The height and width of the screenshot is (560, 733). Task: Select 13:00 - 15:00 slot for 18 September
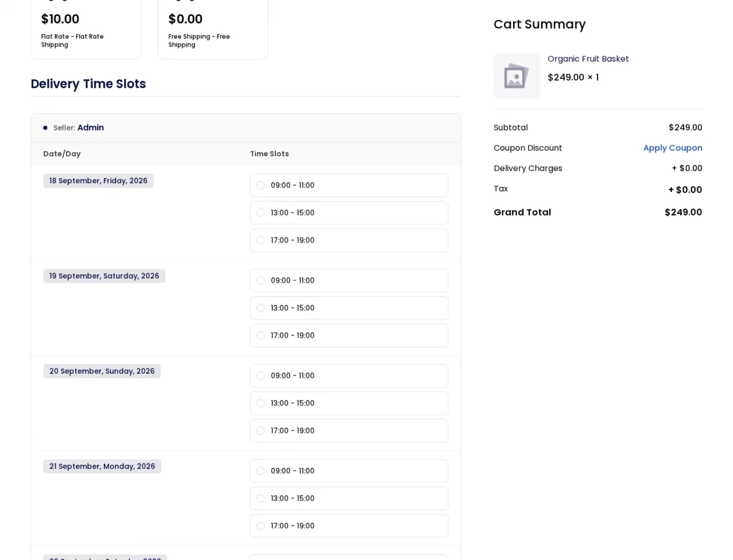349,213
